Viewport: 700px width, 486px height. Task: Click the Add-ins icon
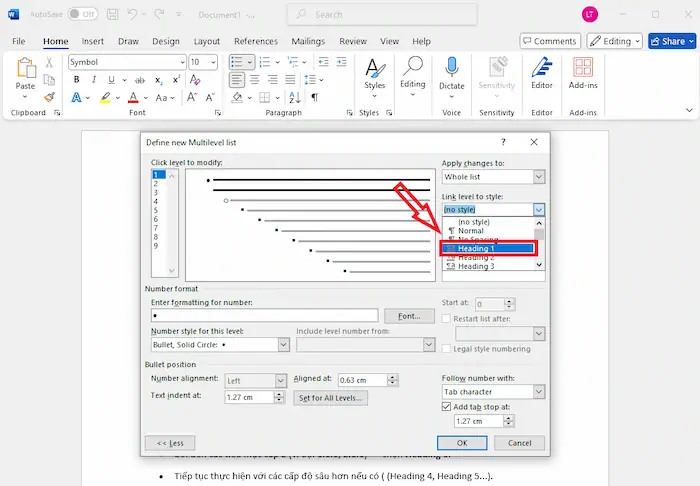pyautogui.click(x=582, y=72)
